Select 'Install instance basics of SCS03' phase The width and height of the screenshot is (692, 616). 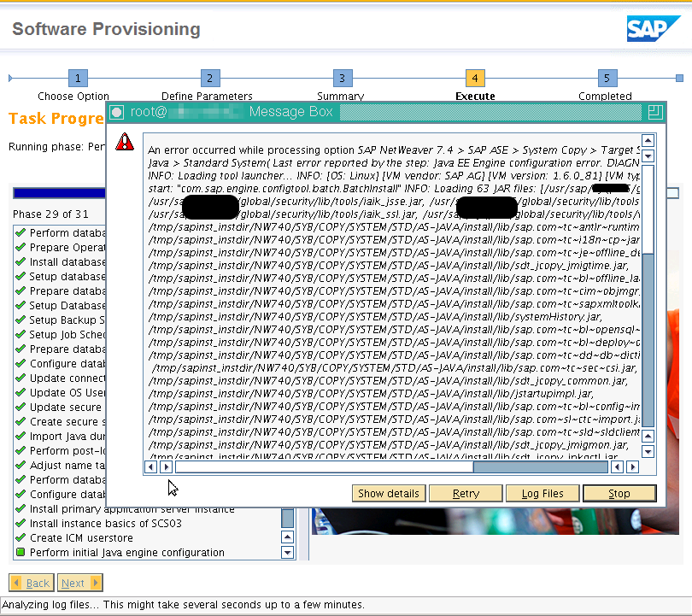[105, 524]
